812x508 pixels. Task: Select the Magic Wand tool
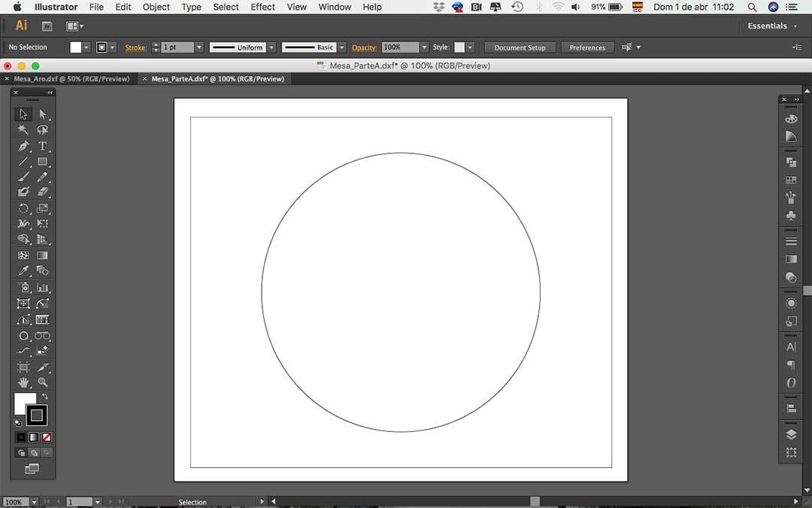click(23, 129)
